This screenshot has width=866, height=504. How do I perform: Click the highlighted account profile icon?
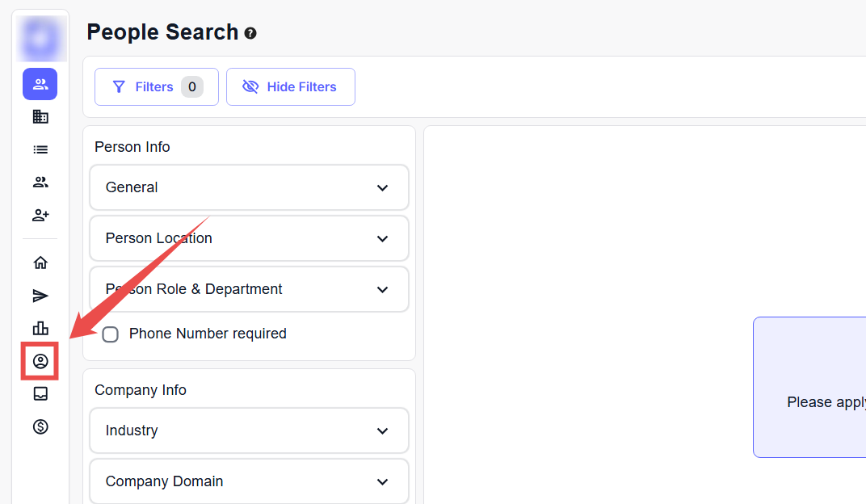click(x=40, y=361)
